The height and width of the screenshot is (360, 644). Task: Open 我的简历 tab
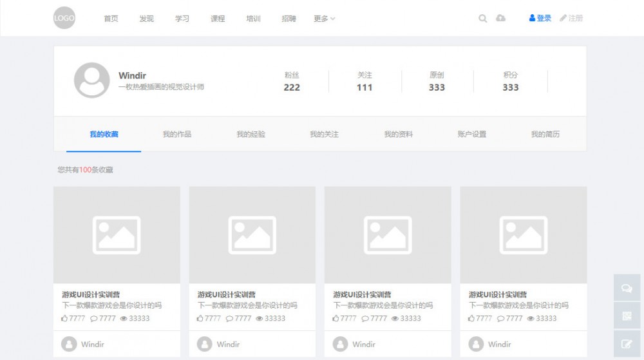tap(545, 134)
